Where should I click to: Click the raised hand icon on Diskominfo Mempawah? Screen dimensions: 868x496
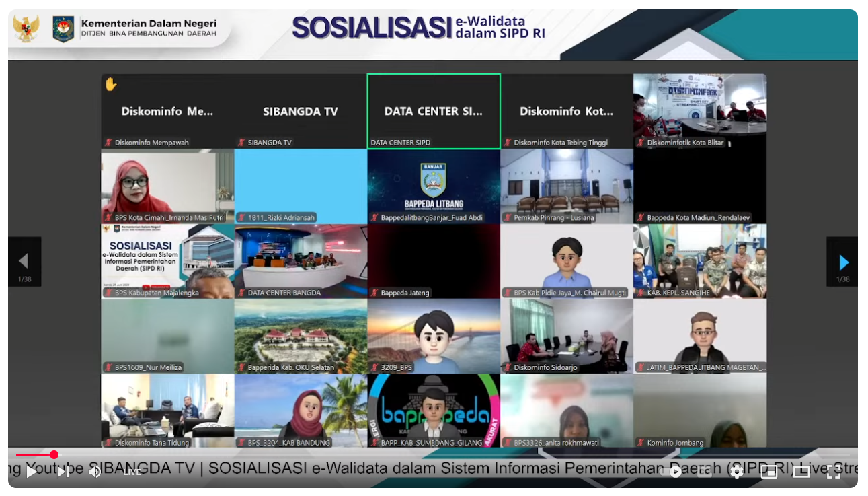(x=111, y=84)
